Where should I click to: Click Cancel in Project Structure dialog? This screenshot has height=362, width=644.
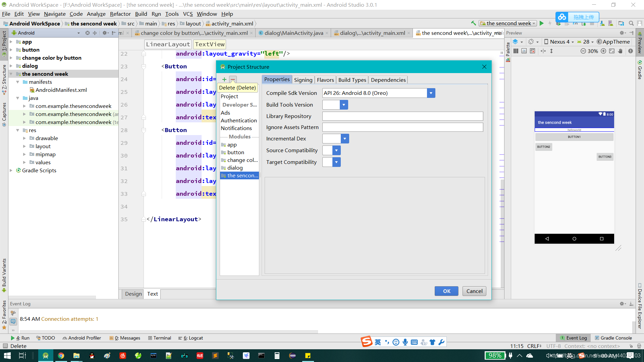pos(474,291)
